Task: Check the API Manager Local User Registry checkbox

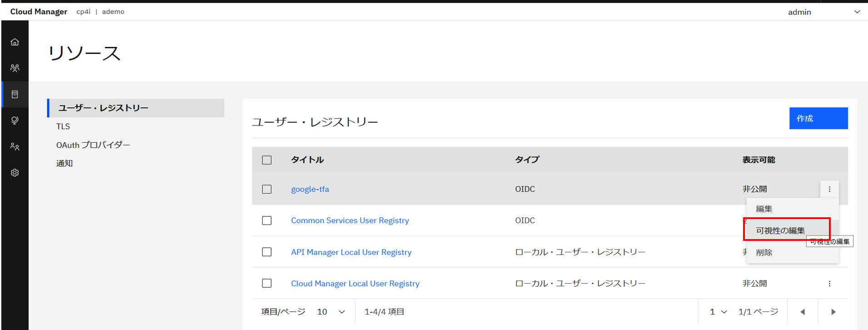Action: coord(267,252)
